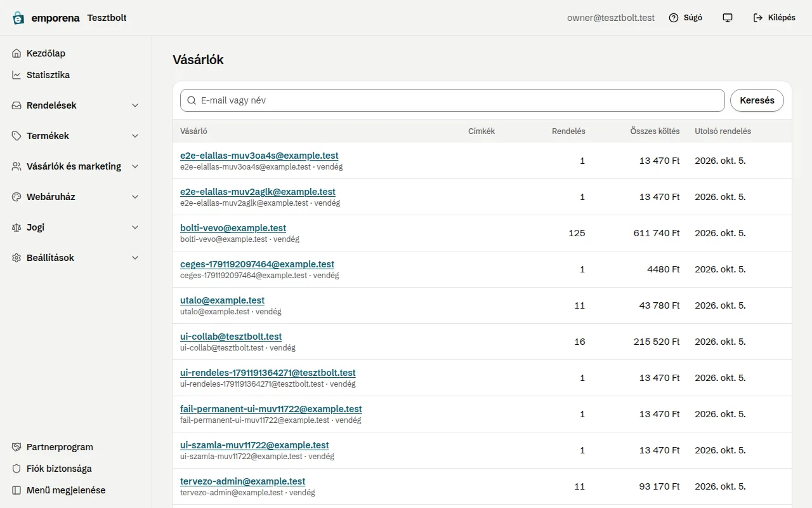Click the 611 740 Ft spending value

point(657,233)
